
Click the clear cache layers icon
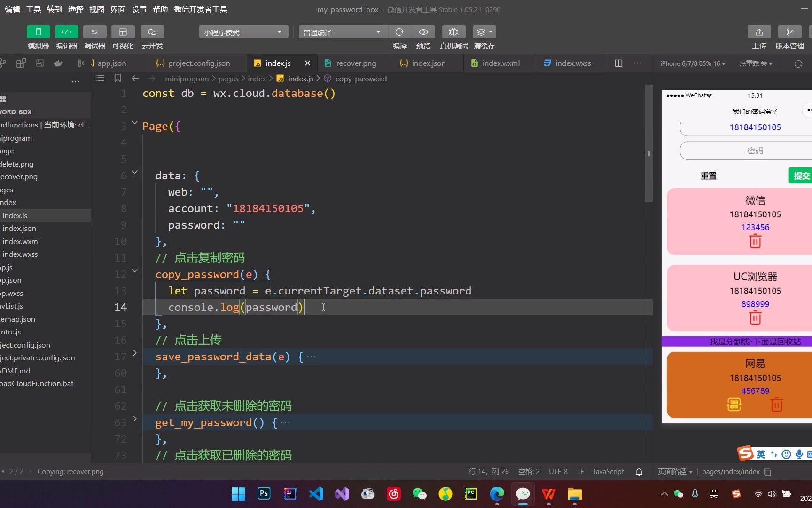tap(484, 32)
